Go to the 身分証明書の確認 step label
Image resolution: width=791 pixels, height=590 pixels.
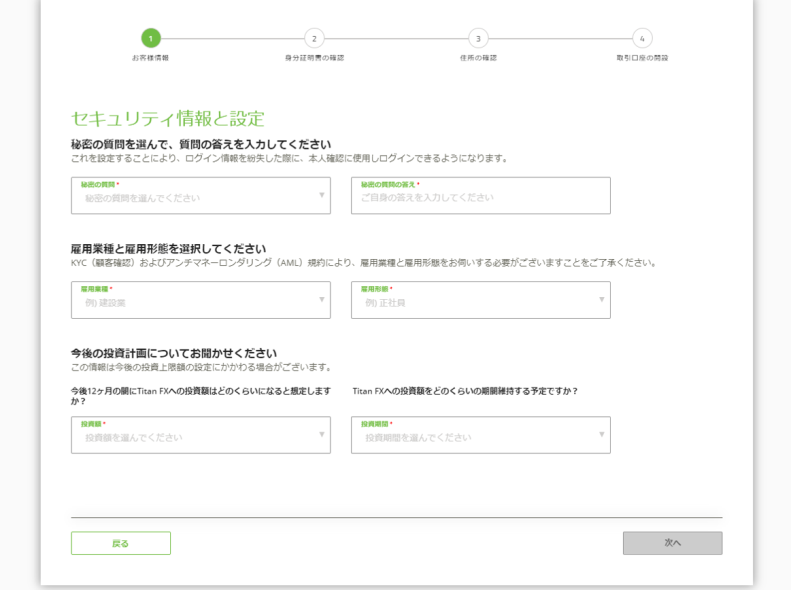click(314, 58)
